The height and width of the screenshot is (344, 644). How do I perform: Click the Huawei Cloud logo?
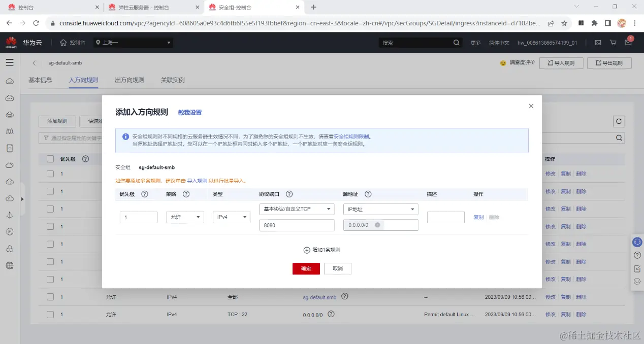tap(11, 43)
